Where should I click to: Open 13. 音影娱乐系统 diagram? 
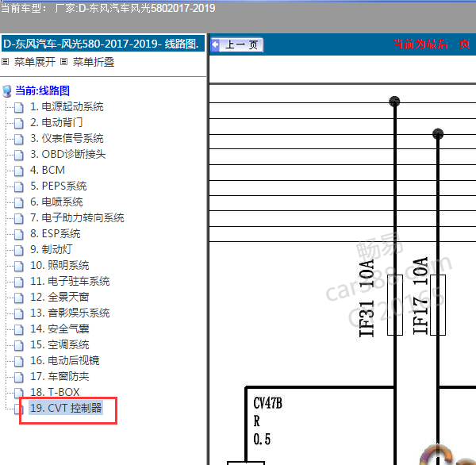click(x=70, y=313)
